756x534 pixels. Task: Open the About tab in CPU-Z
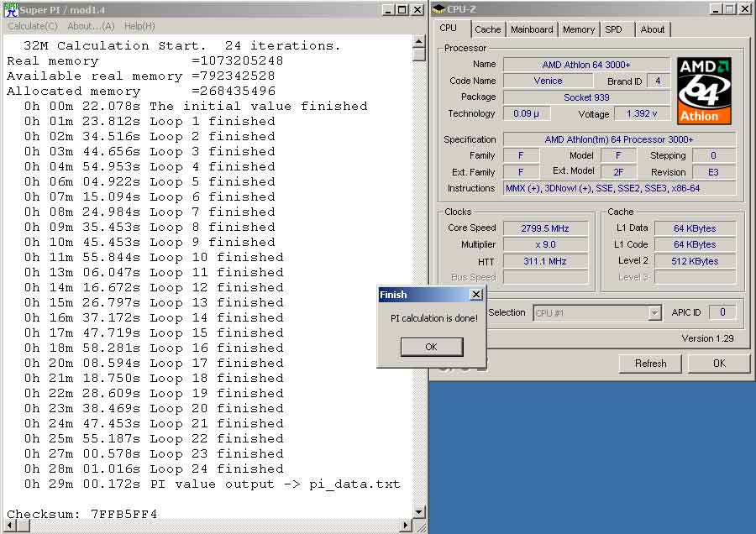(653, 29)
